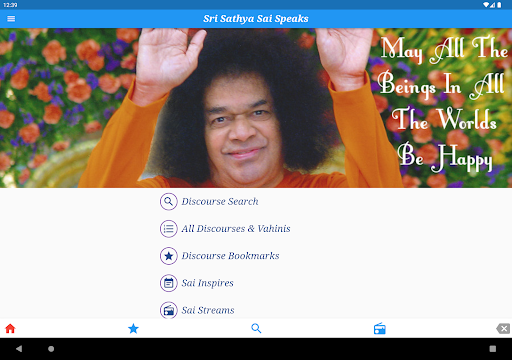Tap the Android back navigation button
Viewport: 512px width, 360px height.
19,349
